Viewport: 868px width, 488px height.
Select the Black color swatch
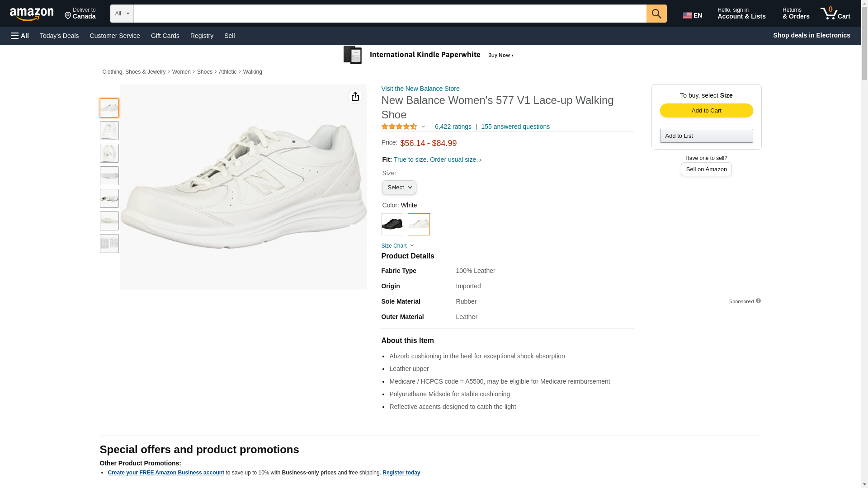(392, 224)
